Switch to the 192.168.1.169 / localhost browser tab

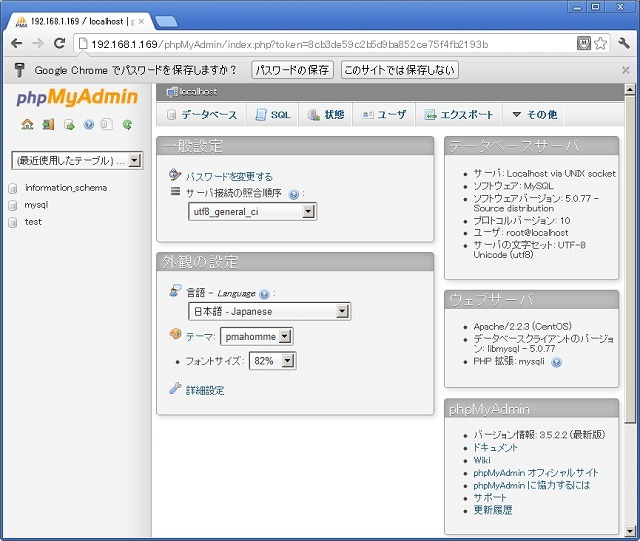[x=79, y=22]
